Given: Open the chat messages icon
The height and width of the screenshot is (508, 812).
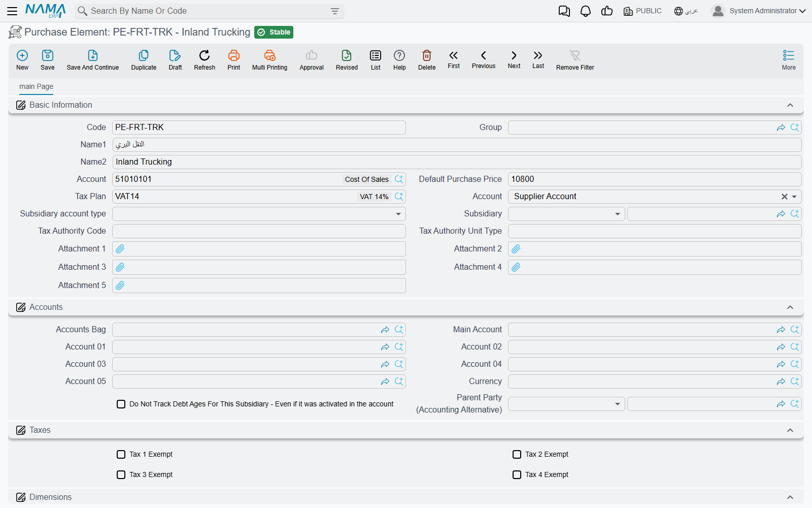Looking at the screenshot, I should (x=564, y=11).
